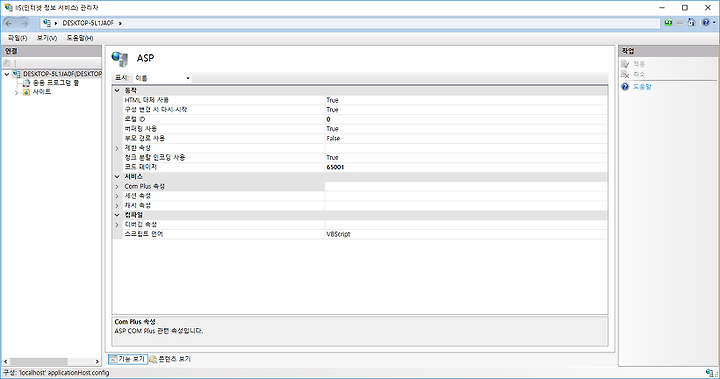720x379 pixels.
Task: Go forward with the navigation arrow
Action: point(24,23)
